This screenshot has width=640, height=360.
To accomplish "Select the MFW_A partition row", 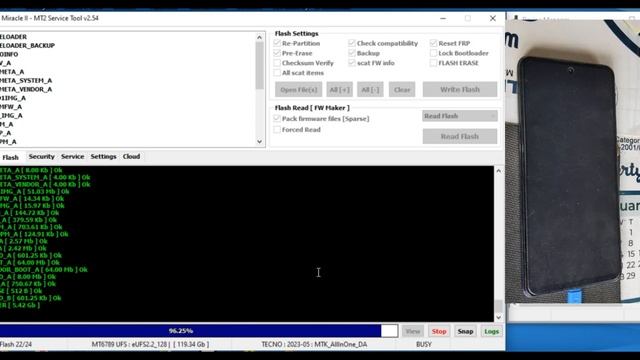I will (11, 107).
